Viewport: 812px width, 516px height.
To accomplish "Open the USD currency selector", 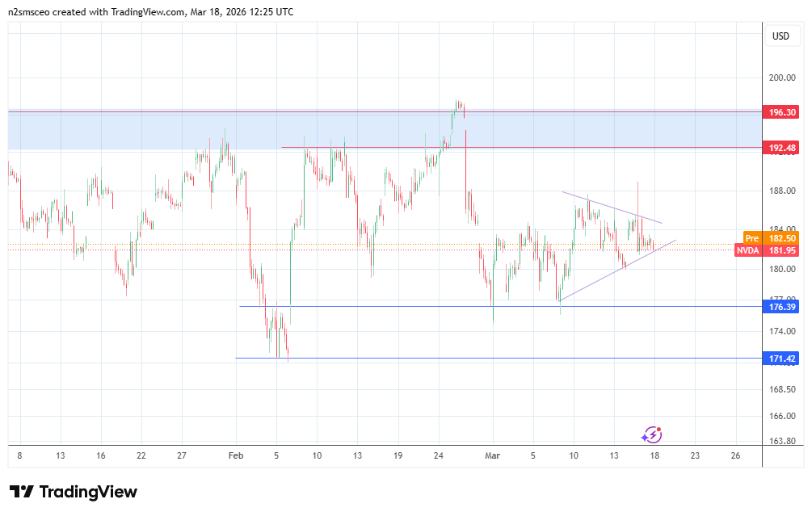I will (780, 36).
